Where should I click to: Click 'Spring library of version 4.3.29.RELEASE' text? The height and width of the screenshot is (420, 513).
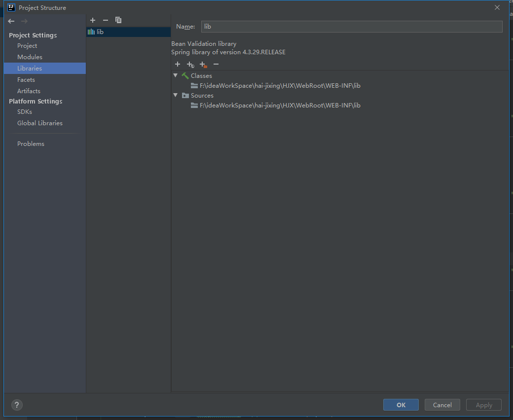point(228,52)
